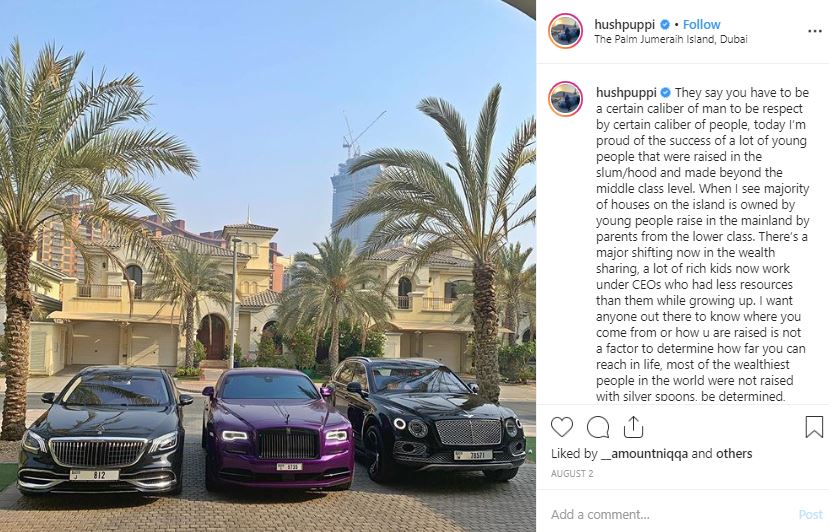The height and width of the screenshot is (532, 829).
Task: Click the verified badge beside the header username
Action: point(665,24)
